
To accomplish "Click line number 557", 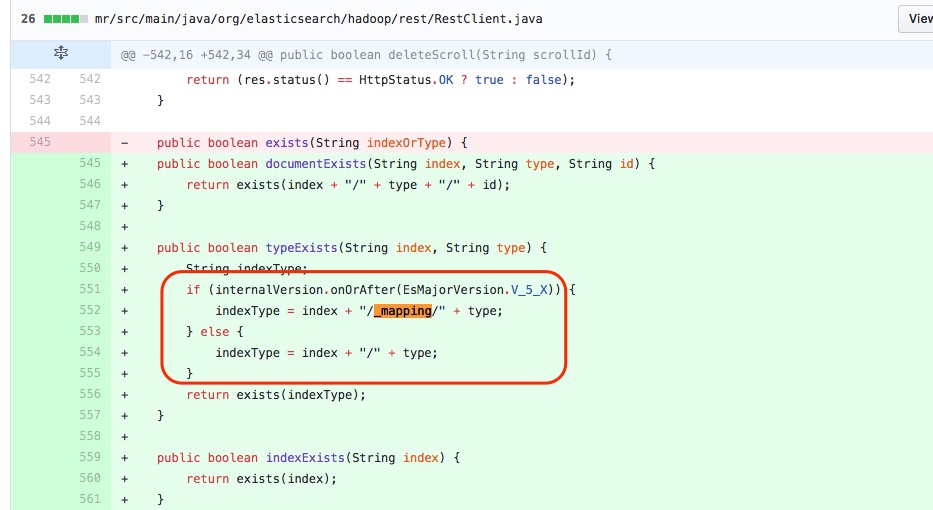I will point(90,415).
